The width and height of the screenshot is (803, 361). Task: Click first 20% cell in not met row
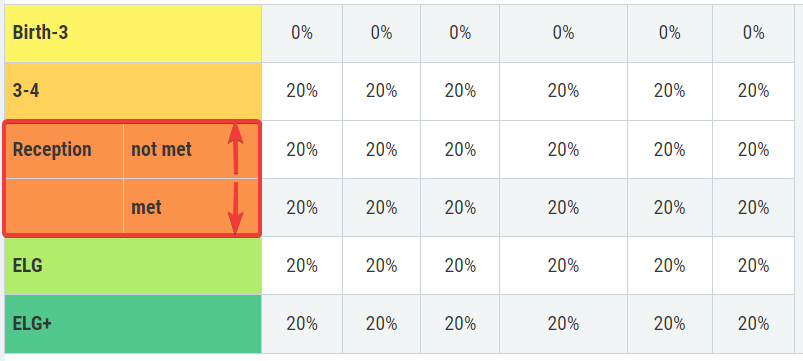(302, 150)
